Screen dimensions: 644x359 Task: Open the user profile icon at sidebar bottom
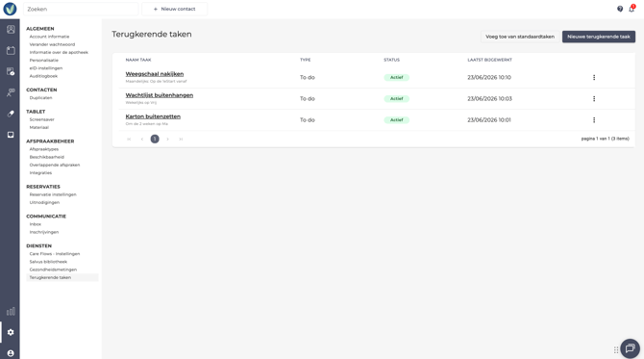coord(11,353)
